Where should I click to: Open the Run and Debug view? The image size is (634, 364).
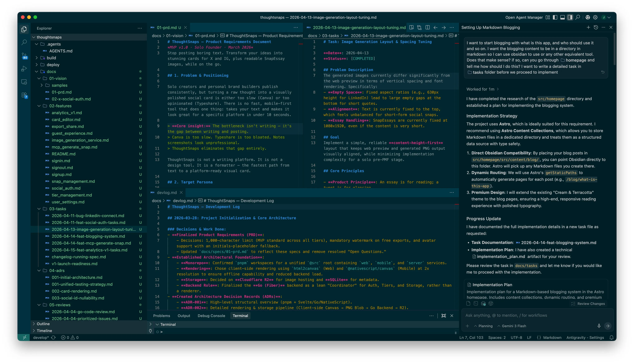(24, 68)
